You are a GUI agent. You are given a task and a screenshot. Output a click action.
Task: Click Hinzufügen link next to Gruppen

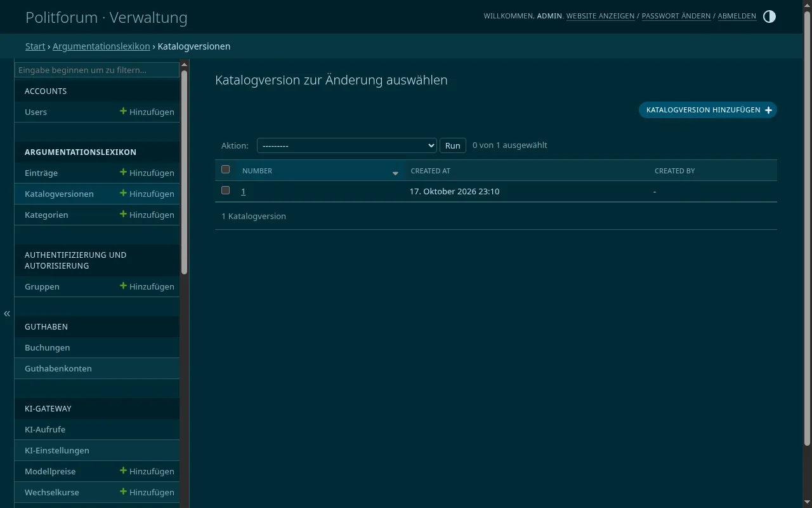click(x=147, y=286)
